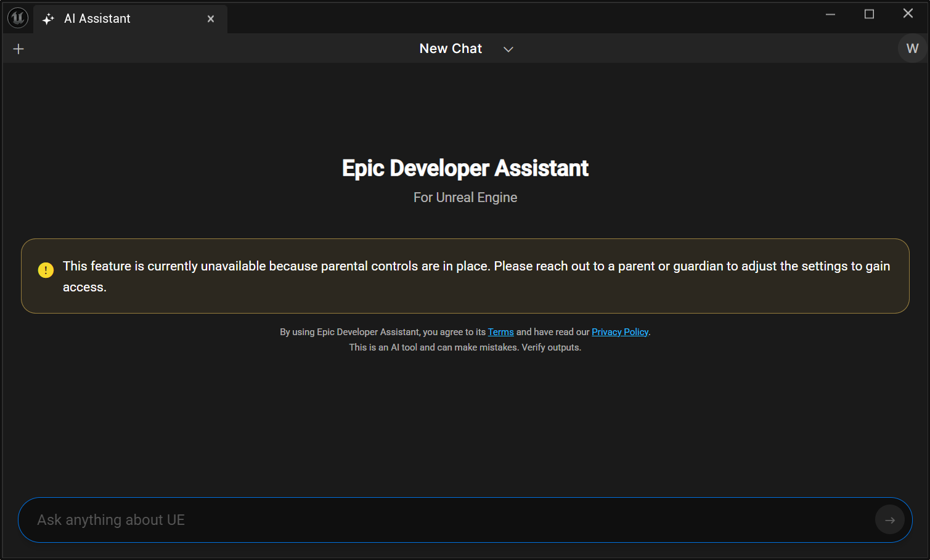This screenshot has width=930, height=560.
Task: Click the Unreal Engine logo icon
Action: [x=18, y=18]
